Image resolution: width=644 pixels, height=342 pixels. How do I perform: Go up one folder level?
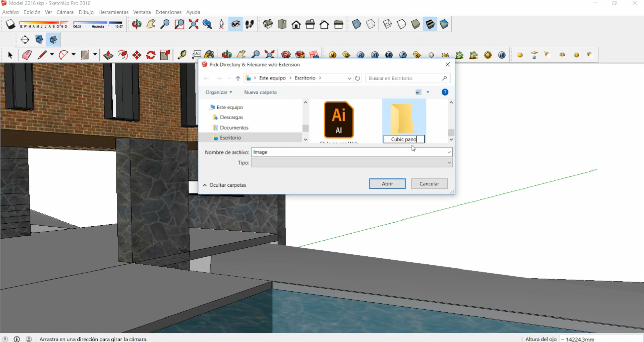pos(238,78)
